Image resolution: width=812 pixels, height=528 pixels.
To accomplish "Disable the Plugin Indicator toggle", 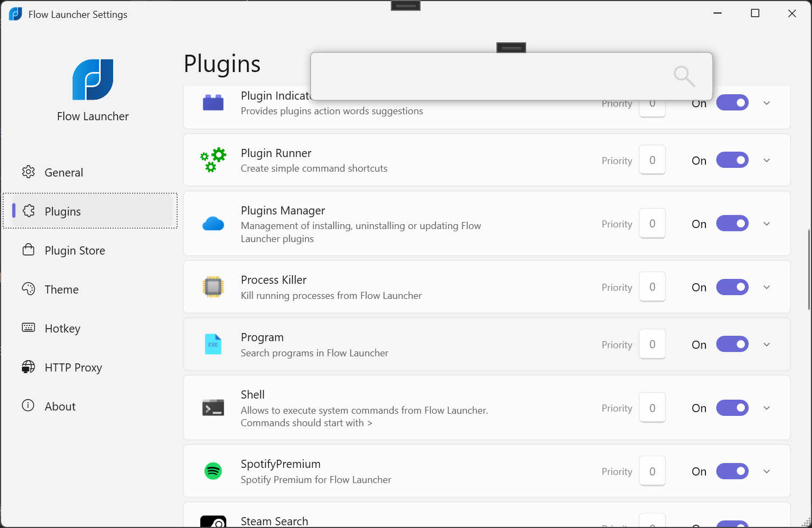I will (x=732, y=102).
